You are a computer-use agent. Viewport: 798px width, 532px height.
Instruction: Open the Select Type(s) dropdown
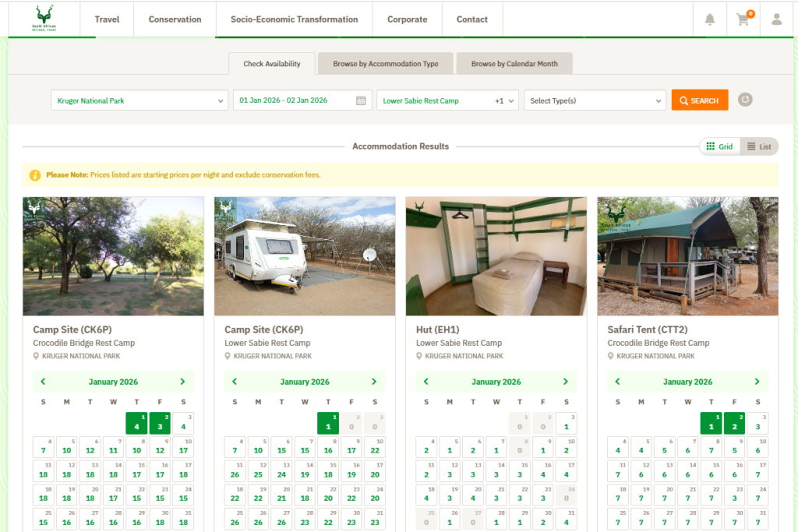click(595, 100)
